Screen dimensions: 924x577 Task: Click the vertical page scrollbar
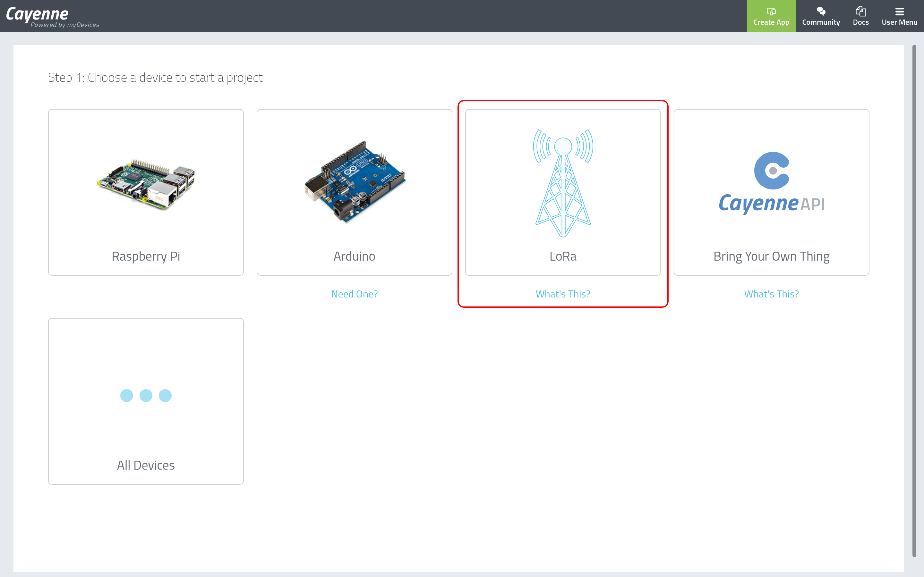[914, 301]
